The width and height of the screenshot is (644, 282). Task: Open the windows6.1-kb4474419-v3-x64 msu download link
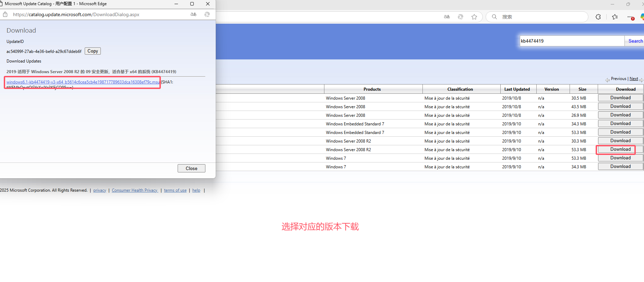83,82
